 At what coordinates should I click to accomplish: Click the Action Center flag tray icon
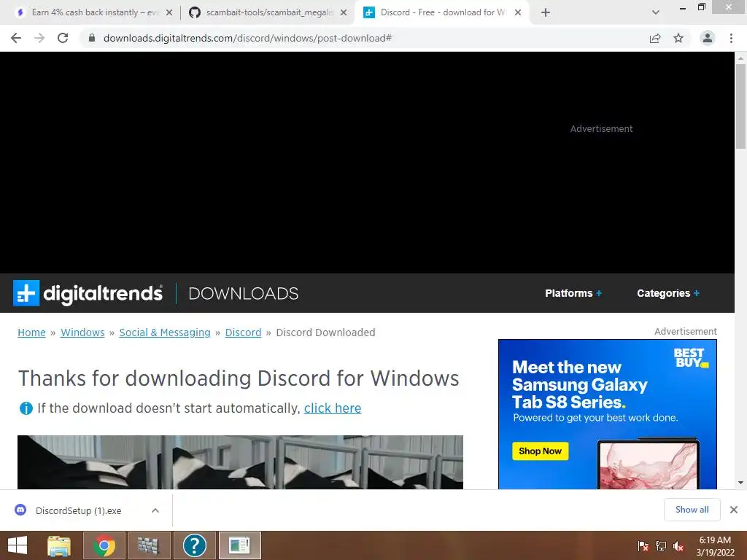pos(643,546)
